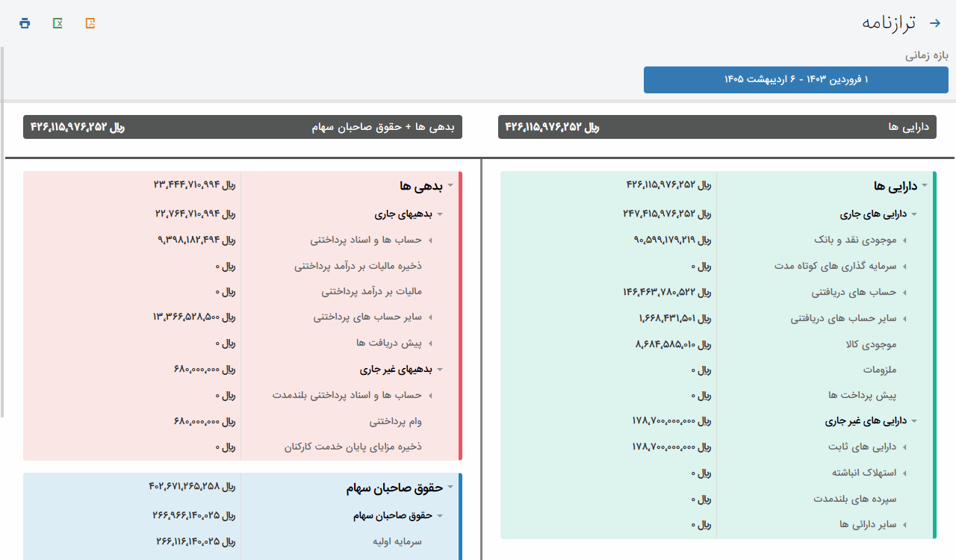This screenshot has height=560, width=956.
Task: Export the balance sheet as PDF
Action: tap(90, 23)
